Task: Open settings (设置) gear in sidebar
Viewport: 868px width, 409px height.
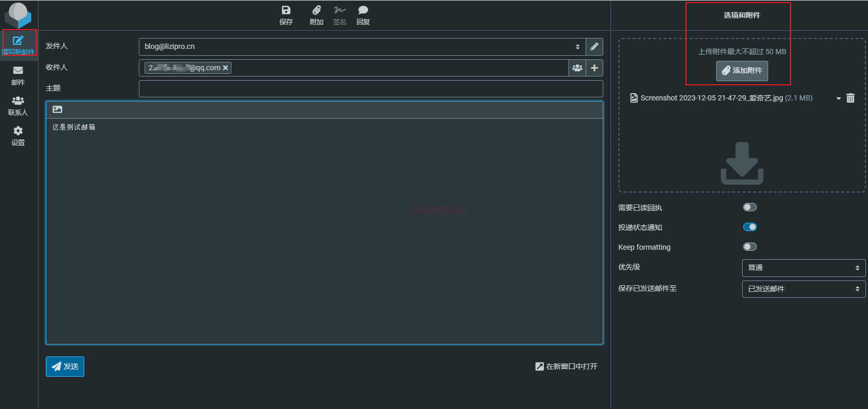Action: tap(18, 136)
